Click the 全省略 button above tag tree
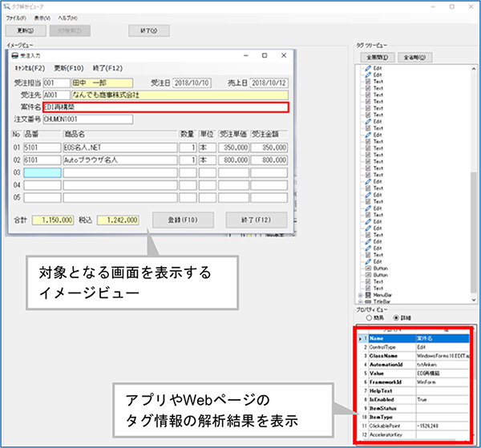 point(414,57)
